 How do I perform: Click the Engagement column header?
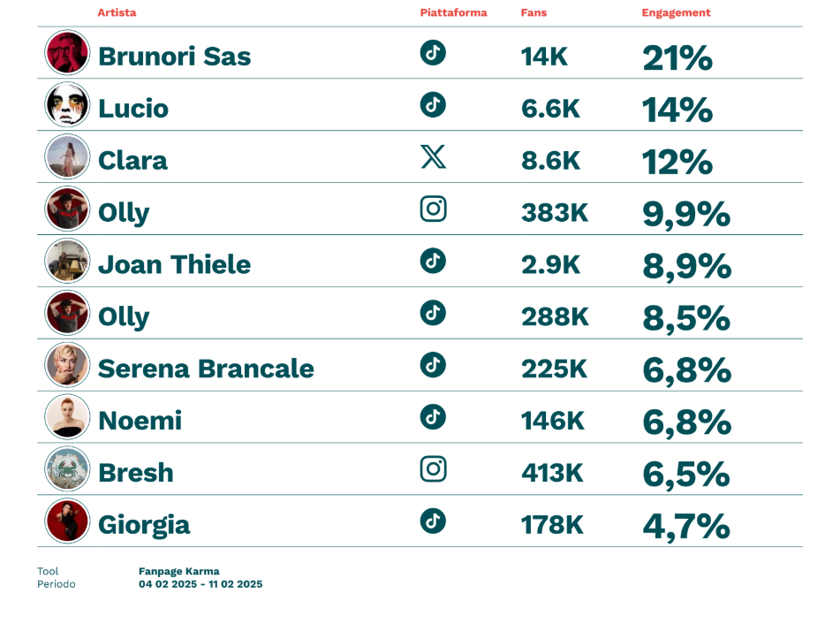click(x=676, y=13)
